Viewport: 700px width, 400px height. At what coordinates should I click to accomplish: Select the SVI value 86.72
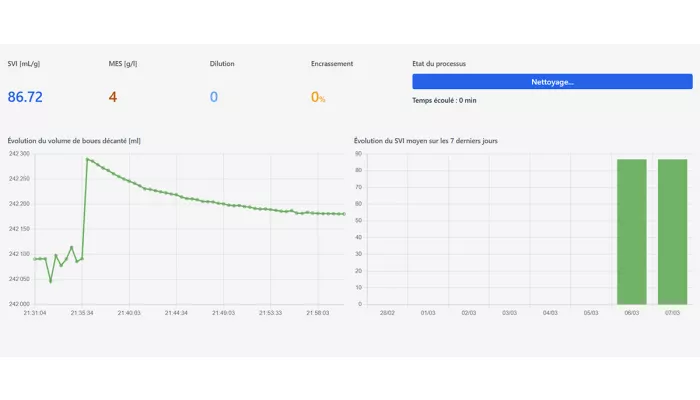[x=25, y=97]
